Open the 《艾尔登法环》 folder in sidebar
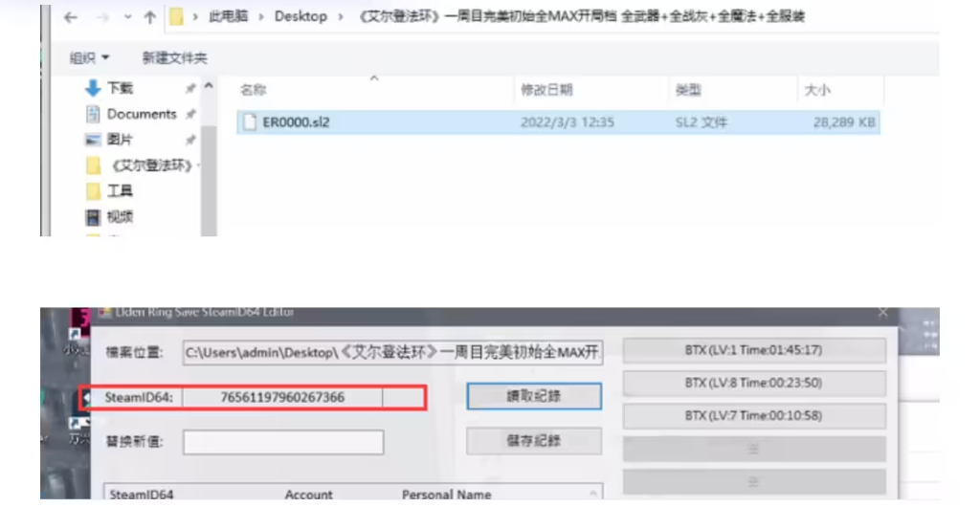The image size is (980, 507). pyautogui.click(x=151, y=165)
